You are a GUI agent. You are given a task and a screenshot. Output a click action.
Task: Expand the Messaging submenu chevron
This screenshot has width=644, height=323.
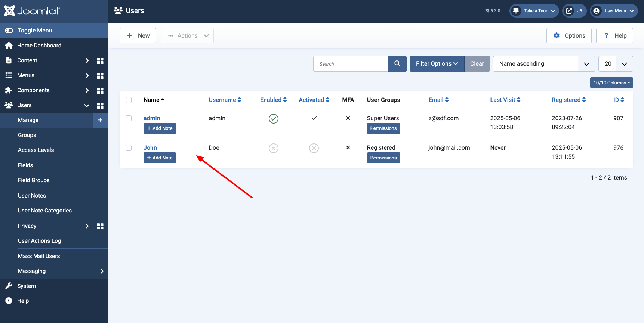pos(102,271)
